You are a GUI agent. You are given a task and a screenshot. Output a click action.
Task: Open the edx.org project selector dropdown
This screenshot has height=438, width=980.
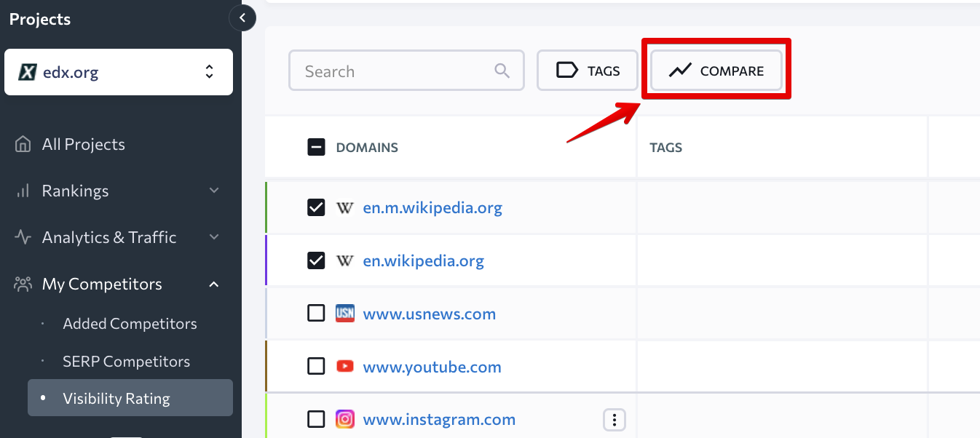point(119,72)
